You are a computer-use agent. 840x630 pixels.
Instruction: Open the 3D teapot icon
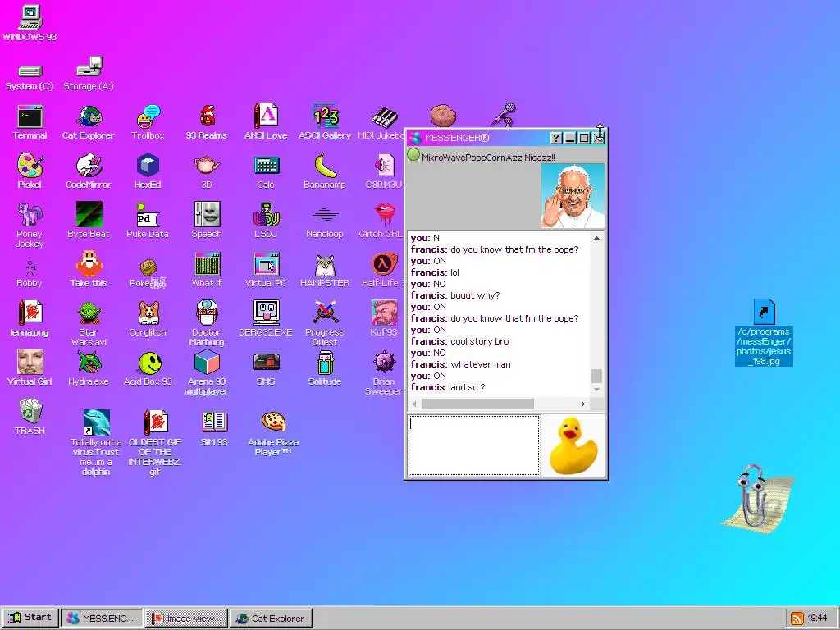[x=207, y=166]
